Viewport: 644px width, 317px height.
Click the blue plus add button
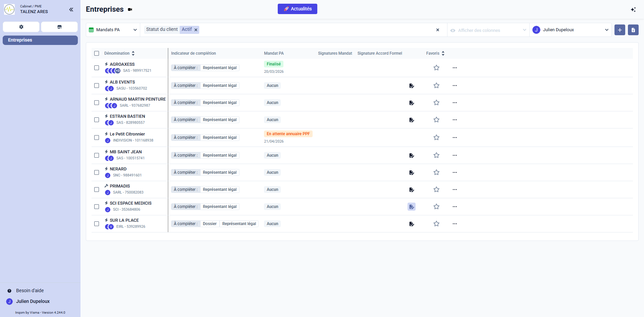[620, 30]
